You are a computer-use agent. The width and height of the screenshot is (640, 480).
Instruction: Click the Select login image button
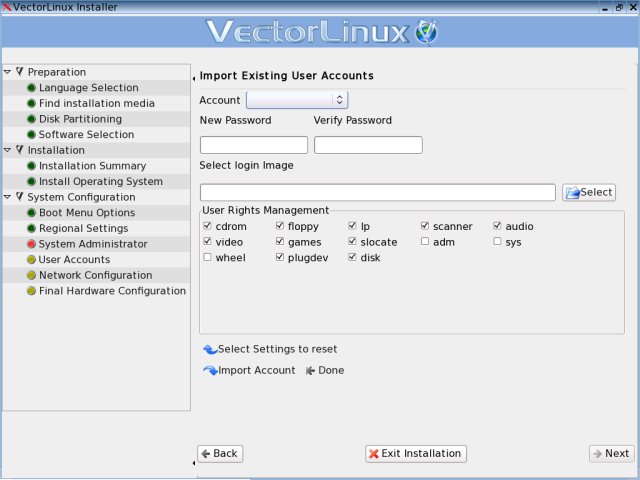(x=589, y=192)
